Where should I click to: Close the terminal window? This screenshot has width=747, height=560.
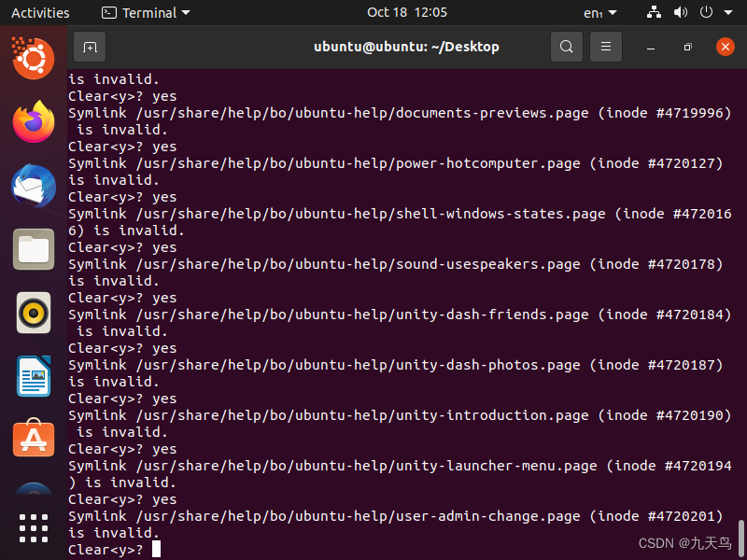(x=726, y=47)
